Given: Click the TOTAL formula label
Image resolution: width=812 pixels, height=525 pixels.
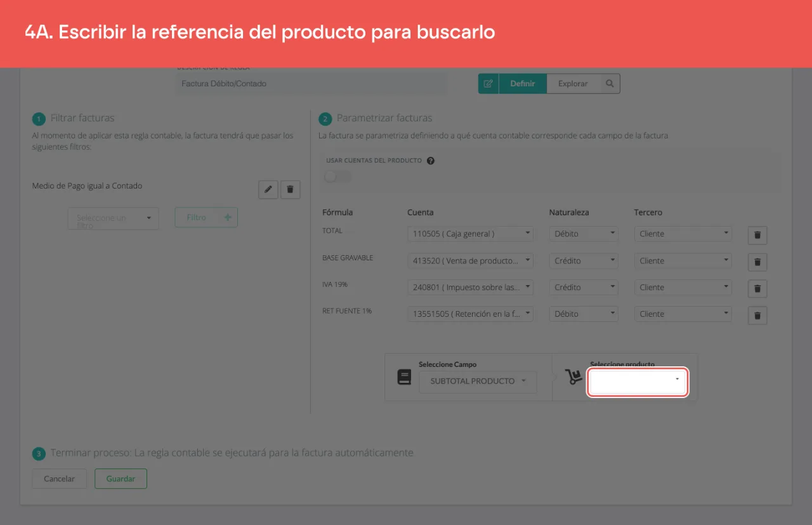Looking at the screenshot, I should pyautogui.click(x=332, y=230).
